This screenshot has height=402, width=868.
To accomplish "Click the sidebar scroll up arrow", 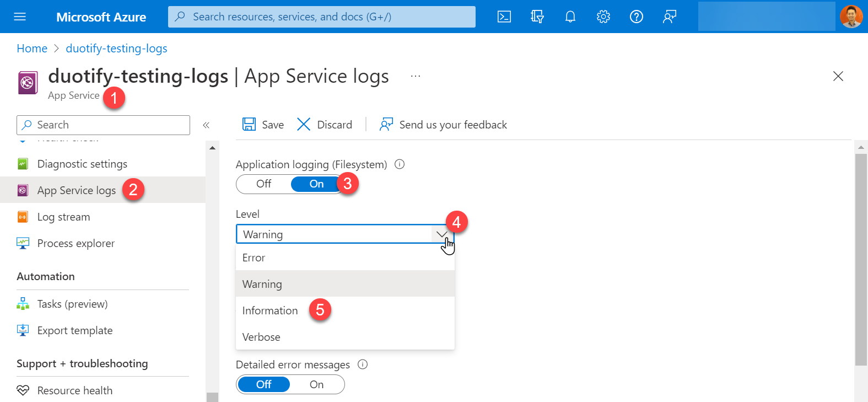I will click(212, 148).
